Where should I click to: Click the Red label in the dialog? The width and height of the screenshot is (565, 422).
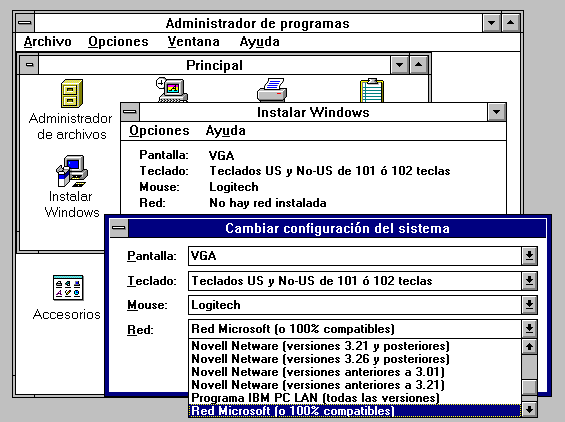(140, 330)
